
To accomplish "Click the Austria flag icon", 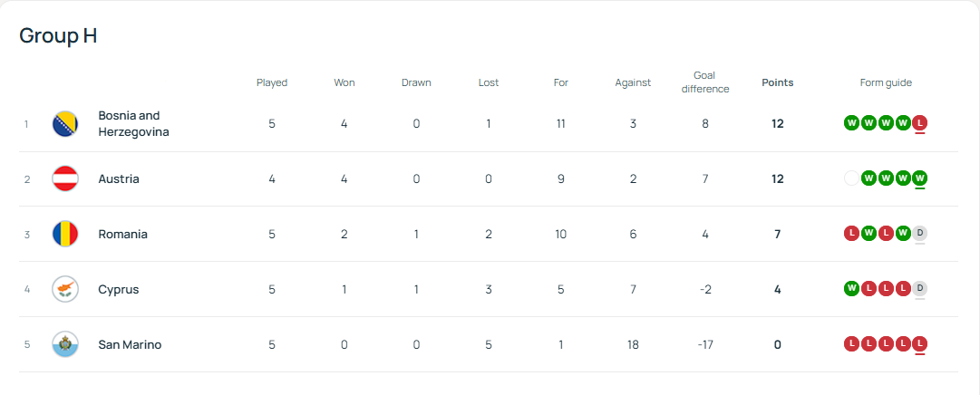I will tap(65, 179).
